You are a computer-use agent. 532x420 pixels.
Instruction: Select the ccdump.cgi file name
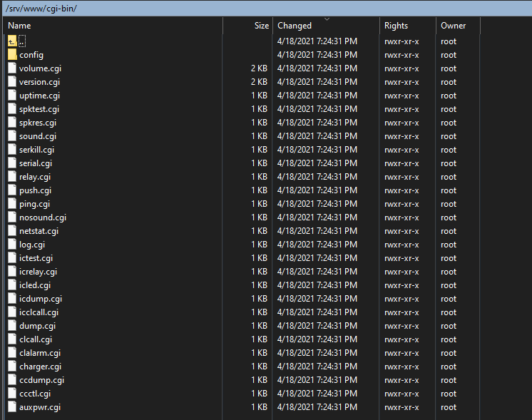click(42, 381)
